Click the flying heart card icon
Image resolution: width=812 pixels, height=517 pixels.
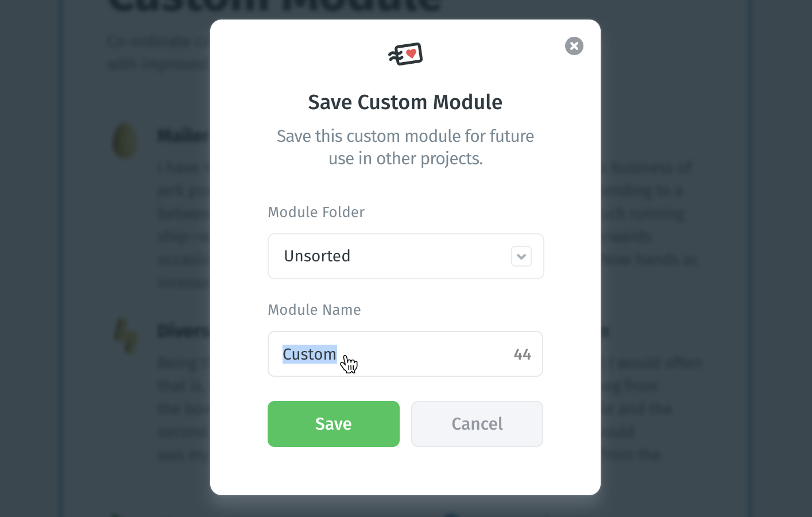406,55
